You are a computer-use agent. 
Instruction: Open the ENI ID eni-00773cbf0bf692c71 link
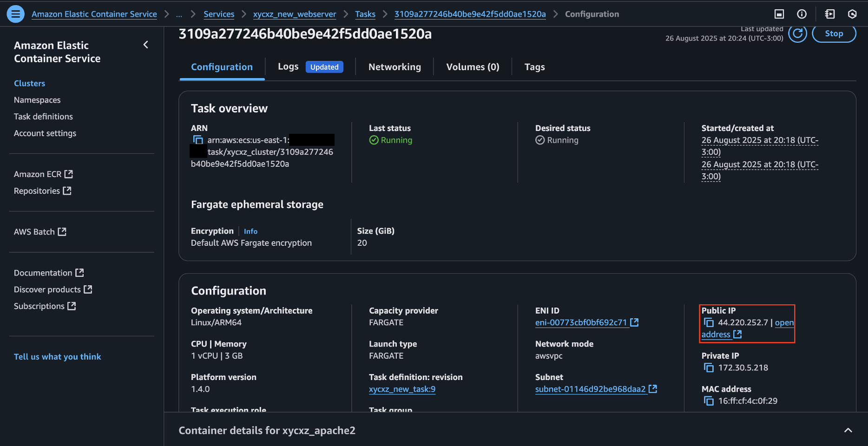[x=581, y=322]
